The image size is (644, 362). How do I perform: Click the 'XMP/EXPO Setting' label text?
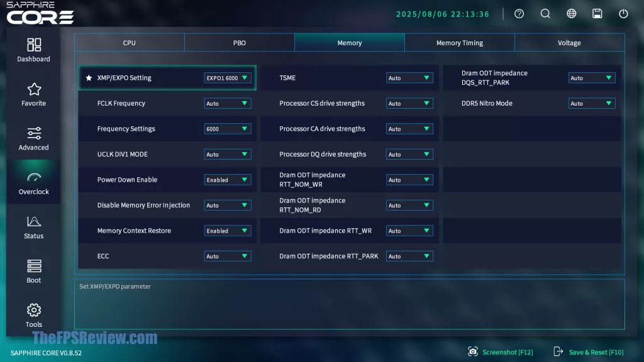point(124,78)
